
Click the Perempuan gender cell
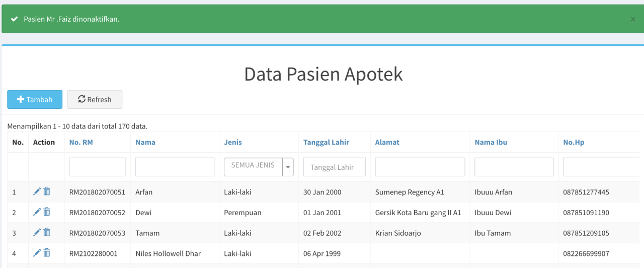[x=243, y=213]
